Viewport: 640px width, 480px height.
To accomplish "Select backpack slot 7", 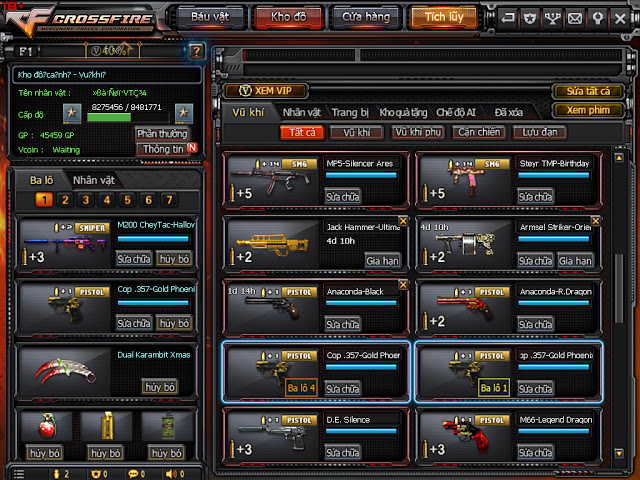I will [169, 200].
